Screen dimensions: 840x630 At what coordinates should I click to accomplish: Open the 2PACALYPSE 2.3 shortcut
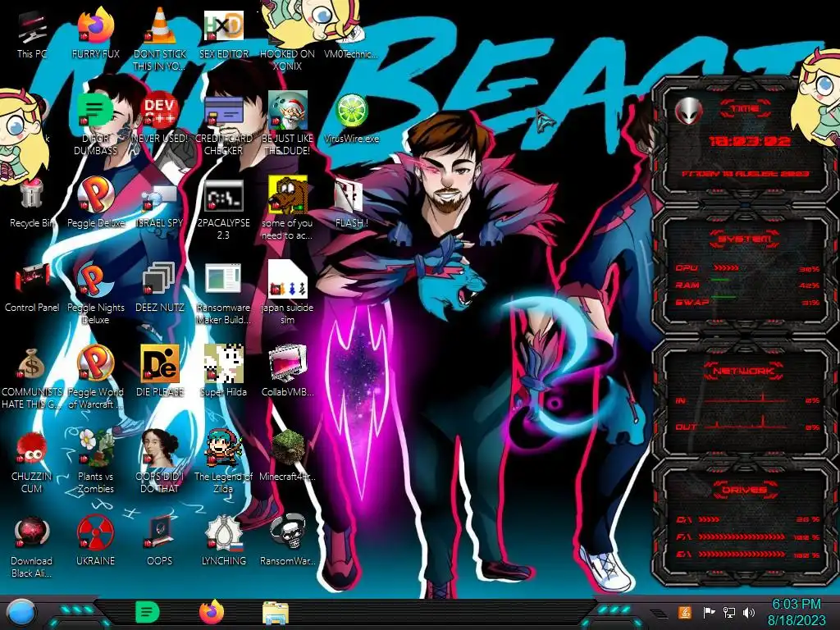coord(223,209)
